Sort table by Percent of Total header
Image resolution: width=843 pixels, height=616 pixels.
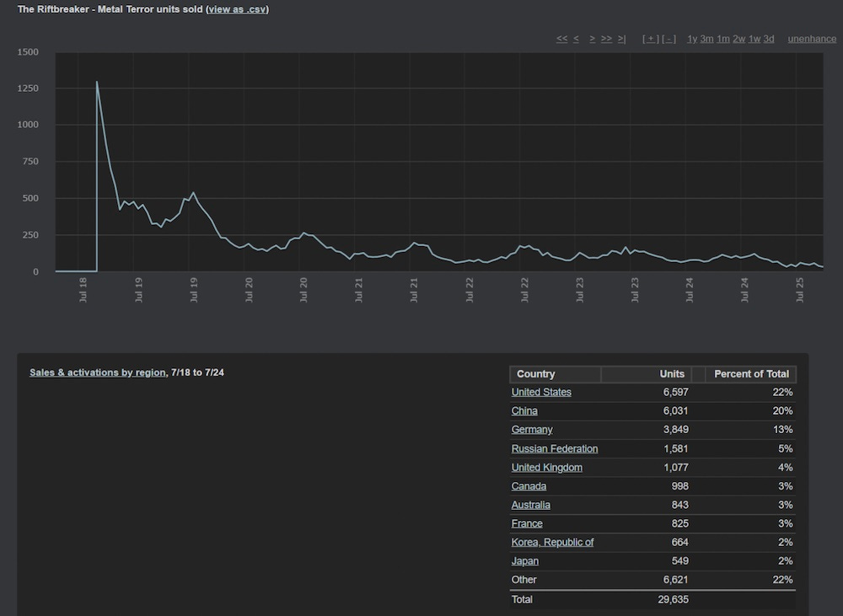750,374
